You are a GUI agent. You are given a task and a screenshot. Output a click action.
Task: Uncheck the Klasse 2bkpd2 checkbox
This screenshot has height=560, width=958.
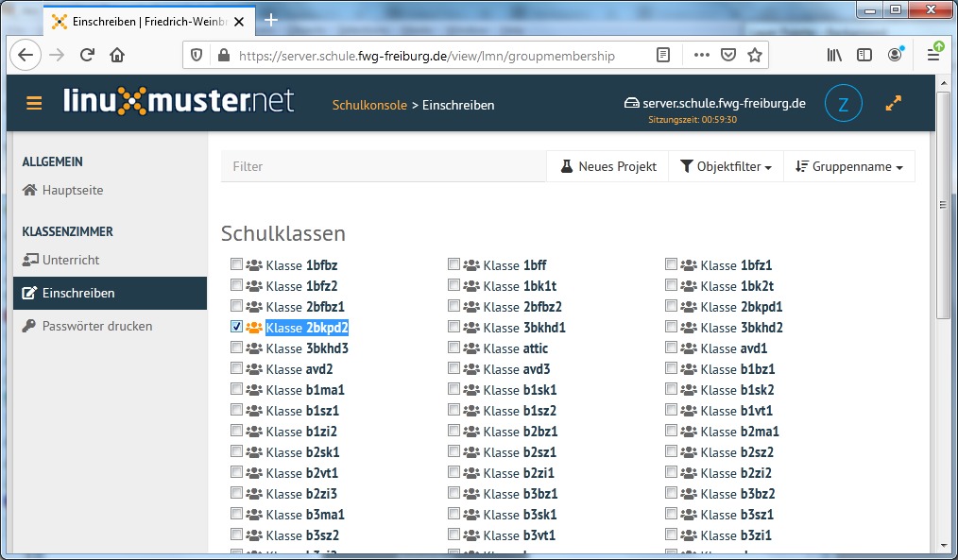(x=236, y=327)
